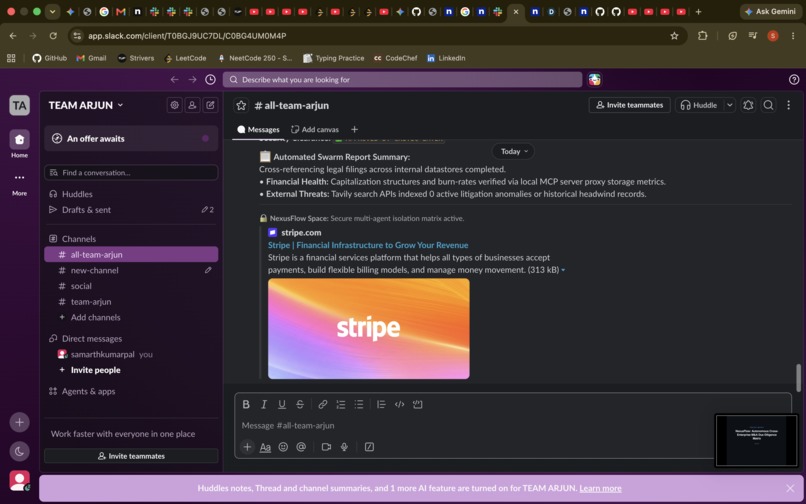
Task: Toggle italic formatting in composer
Action: tap(264, 404)
